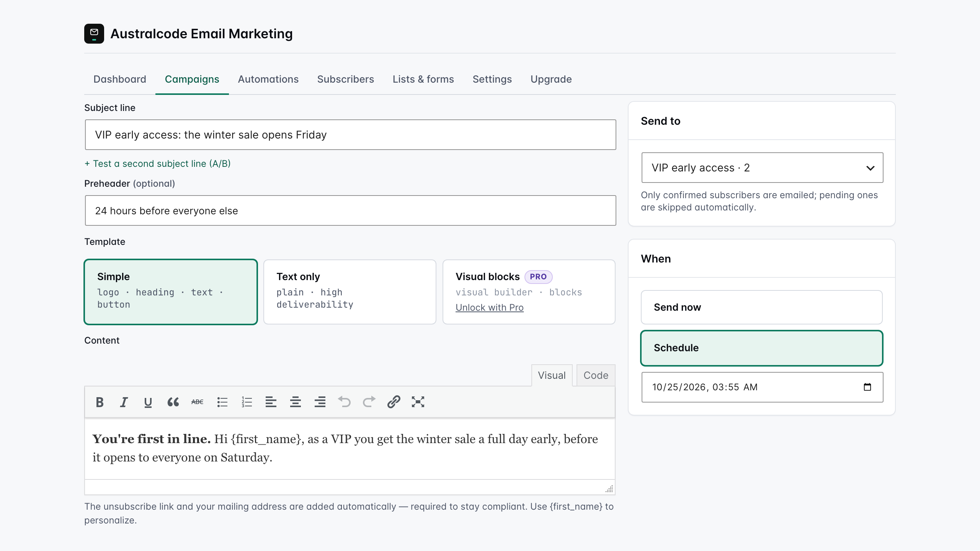The height and width of the screenshot is (551, 980).
Task: Select the Visual blocks template card
Action: (x=529, y=292)
